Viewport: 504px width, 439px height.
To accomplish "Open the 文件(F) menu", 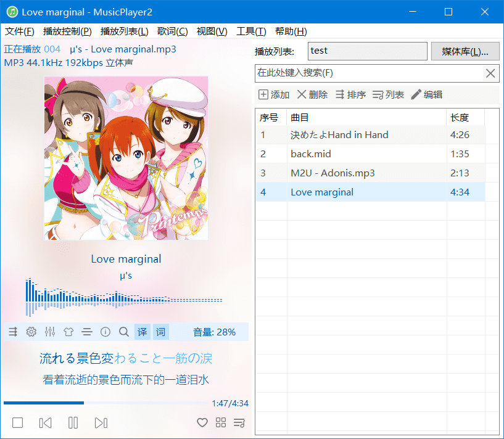I will [19, 31].
